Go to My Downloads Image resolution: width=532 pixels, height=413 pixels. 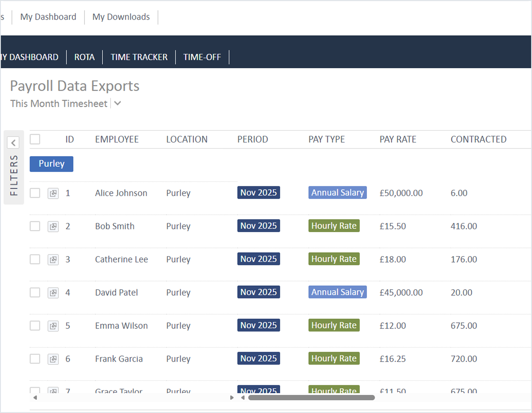[x=121, y=17]
